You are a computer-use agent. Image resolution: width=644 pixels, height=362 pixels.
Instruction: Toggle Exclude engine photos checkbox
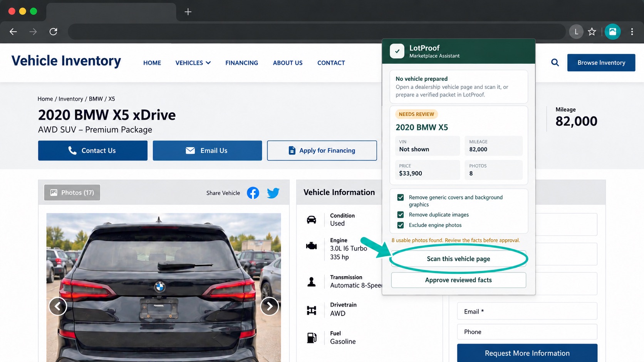[x=401, y=225]
